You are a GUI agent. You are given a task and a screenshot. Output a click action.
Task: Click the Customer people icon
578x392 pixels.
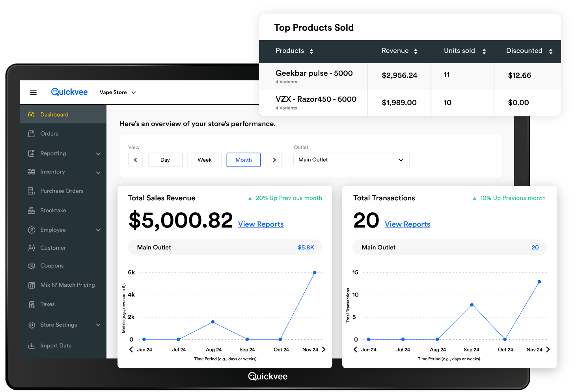coord(32,248)
